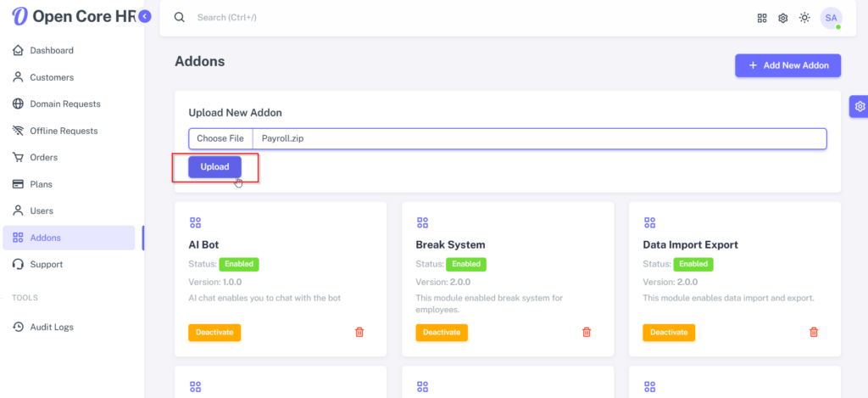The width and height of the screenshot is (868, 398).
Task: Open the SA user avatar menu
Action: (831, 18)
